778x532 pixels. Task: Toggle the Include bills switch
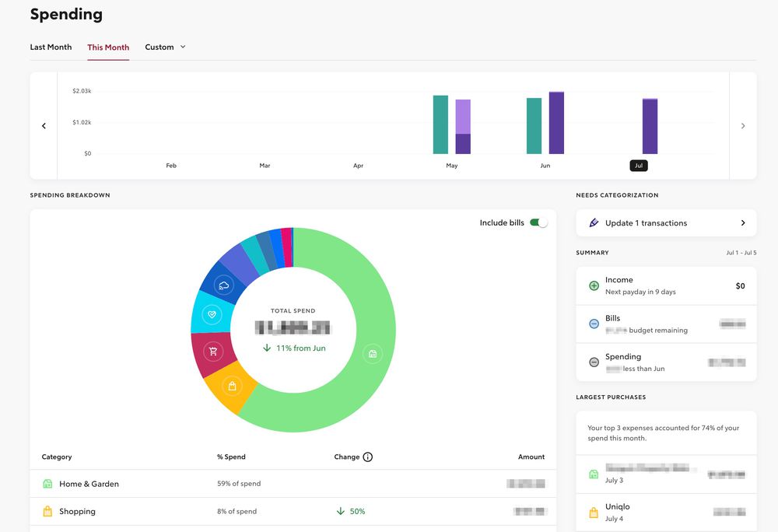coord(538,222)
